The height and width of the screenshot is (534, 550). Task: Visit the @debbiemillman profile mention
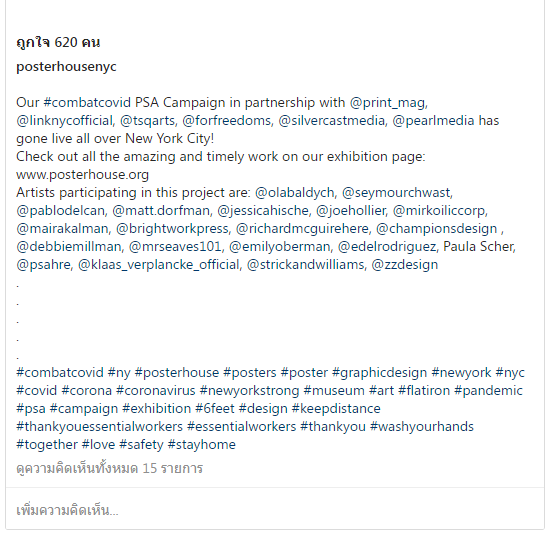coord(70,246)
